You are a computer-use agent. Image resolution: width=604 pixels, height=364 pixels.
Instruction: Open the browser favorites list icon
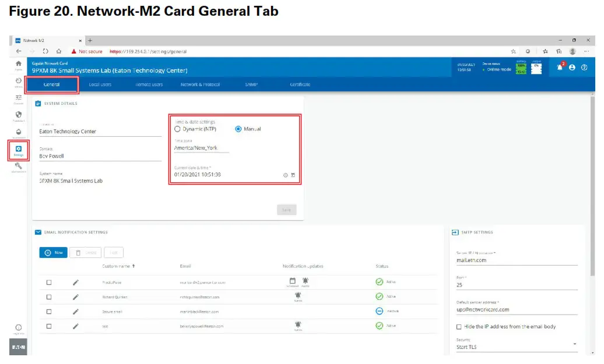[546, 51]
